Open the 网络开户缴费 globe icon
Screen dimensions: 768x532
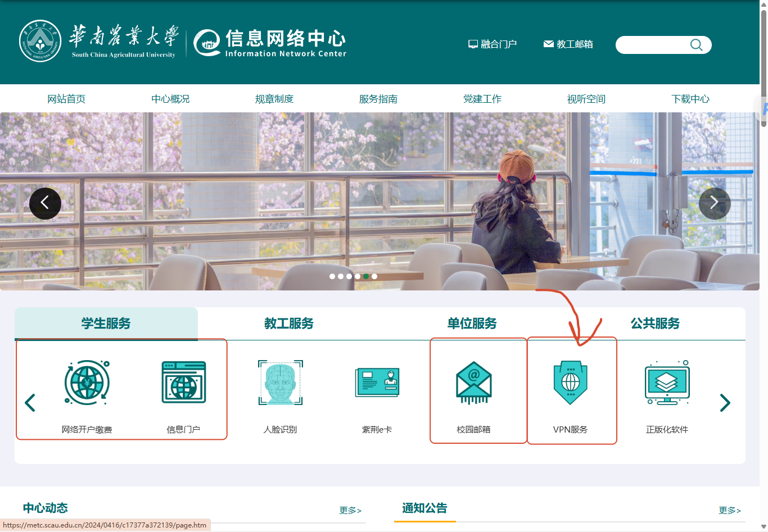(87, 382)
